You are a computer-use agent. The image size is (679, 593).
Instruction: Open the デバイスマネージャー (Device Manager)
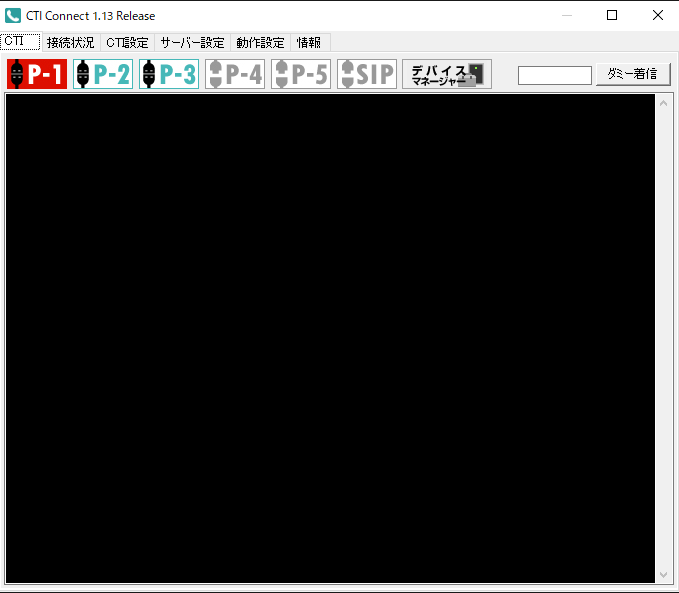(x=447, y=74)
